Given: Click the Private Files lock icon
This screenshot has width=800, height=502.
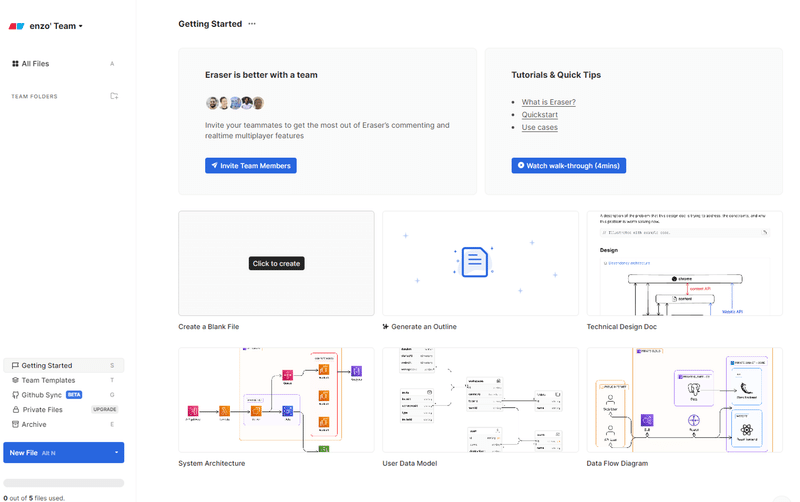Looking at the screenshot, I should pos(16,410).
